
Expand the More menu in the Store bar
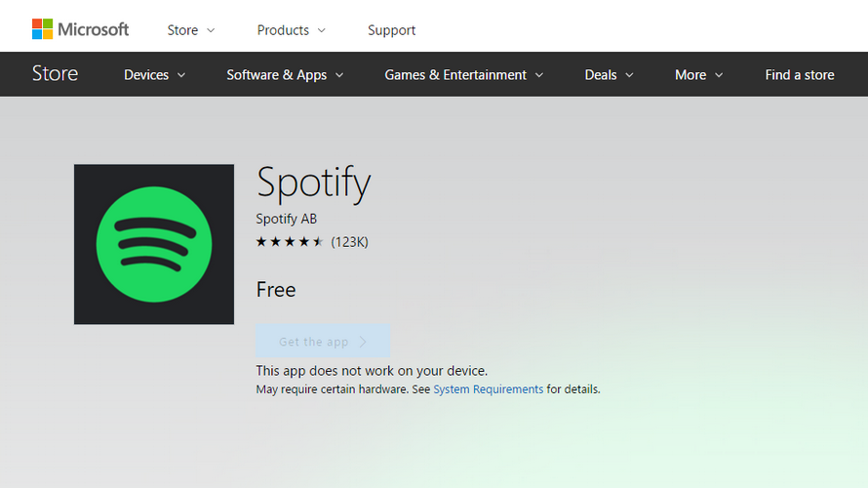(x=698, y=75)
